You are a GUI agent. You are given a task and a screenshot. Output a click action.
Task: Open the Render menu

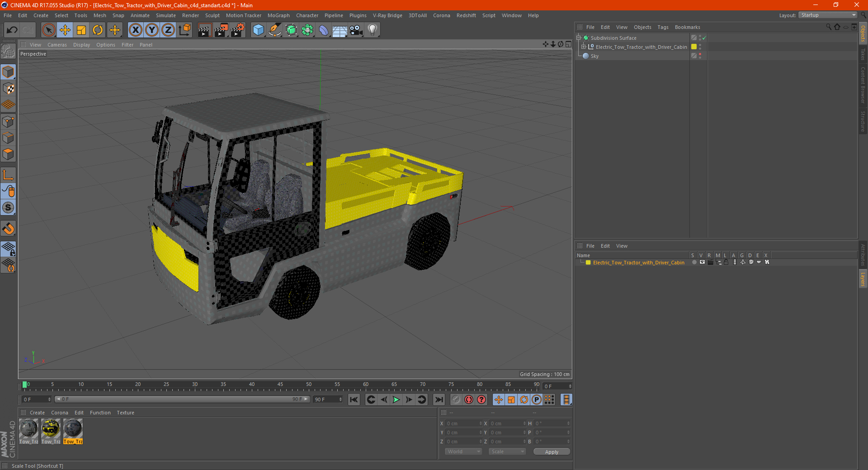pos(190,15)
